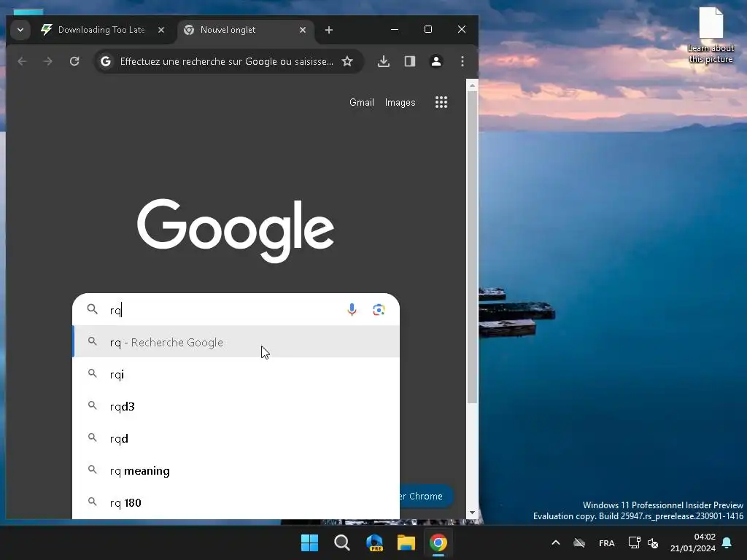Click the scrollbar down arrow

(472, 513)
